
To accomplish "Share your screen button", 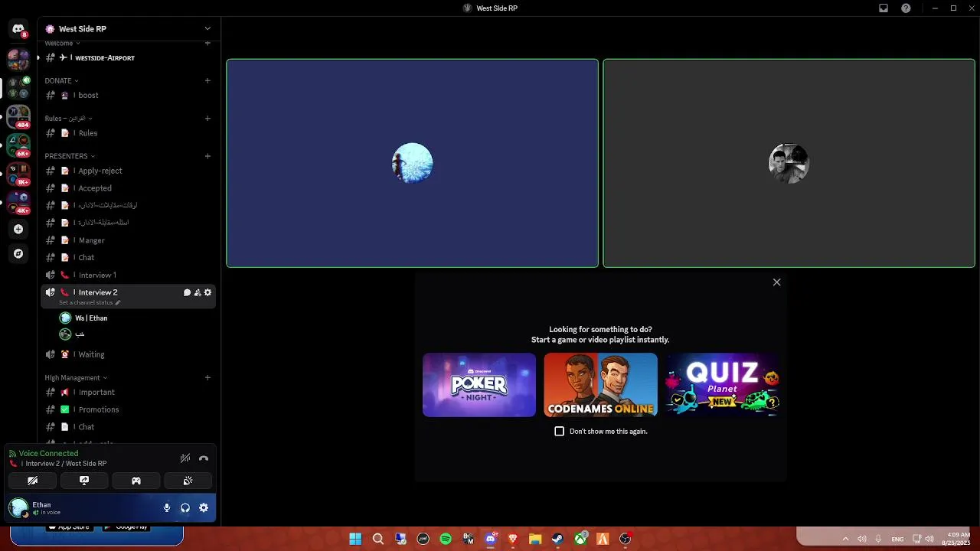I will tap(84, 481).
